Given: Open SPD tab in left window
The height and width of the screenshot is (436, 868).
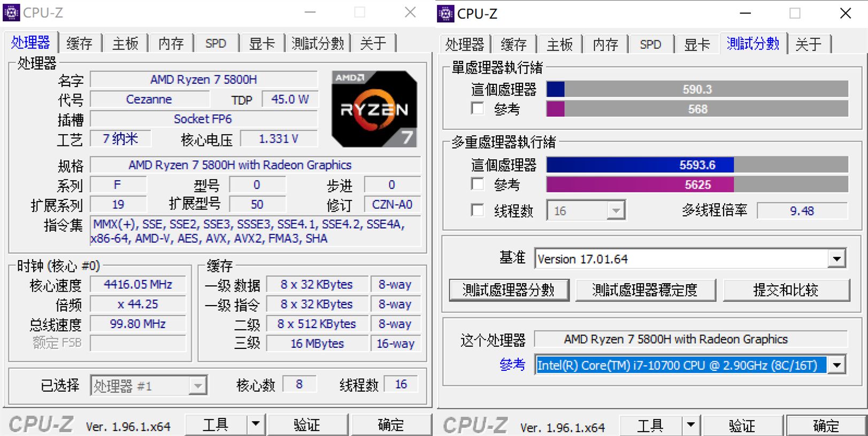Looking at the screenshot, I should (216, 43).
